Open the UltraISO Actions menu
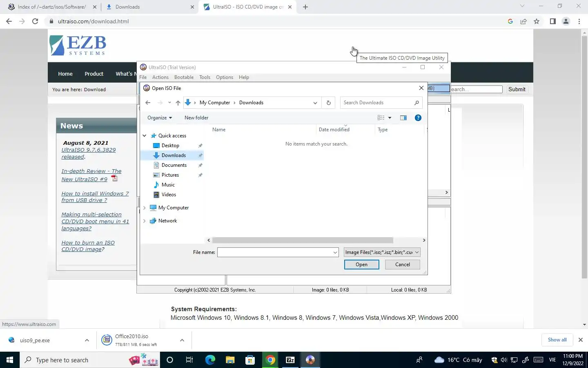 point(160,77)
